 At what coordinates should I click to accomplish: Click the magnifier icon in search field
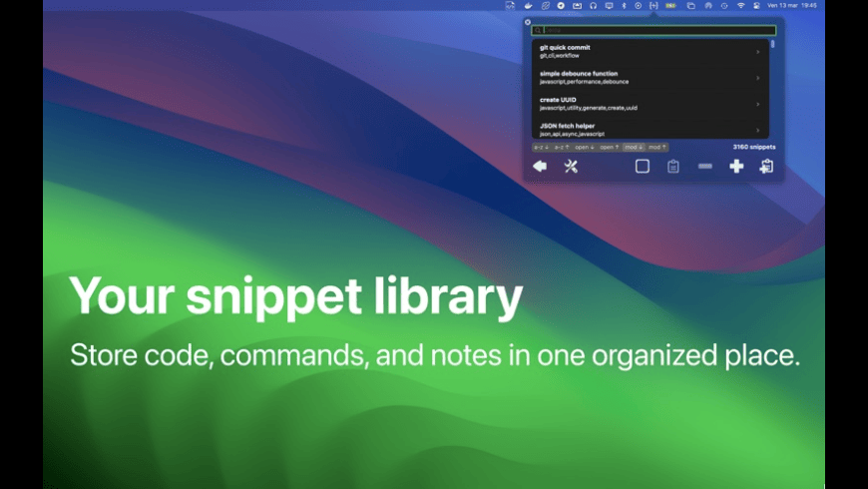(538, 31)
